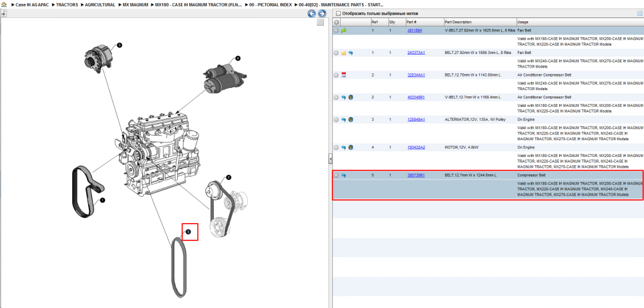Open breadcrumb 'AGRICULTURAL'
Image resolution: width=644 pixels, height=308 pixels.
(100, 5)
